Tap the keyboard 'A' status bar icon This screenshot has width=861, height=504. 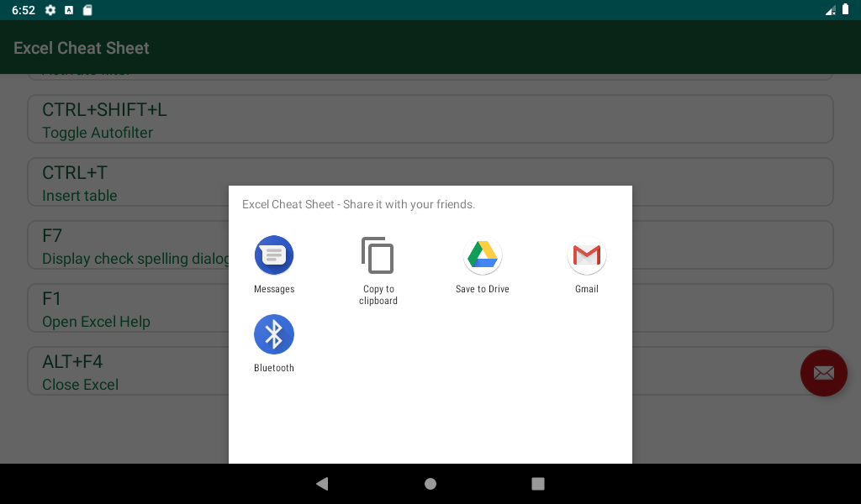[69, 10]
